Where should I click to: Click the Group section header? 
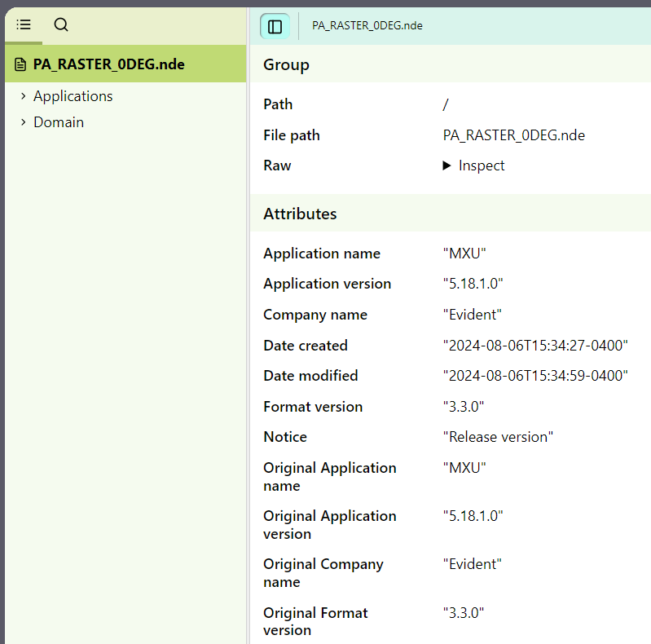coord(286,65)
